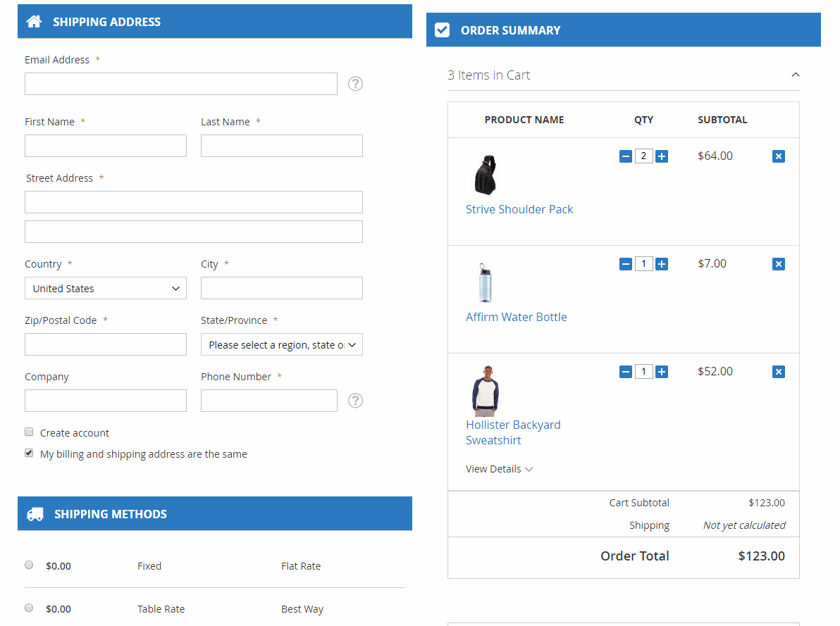Select the Fixed Flat Rate shipping method

(x=29, y=565)
